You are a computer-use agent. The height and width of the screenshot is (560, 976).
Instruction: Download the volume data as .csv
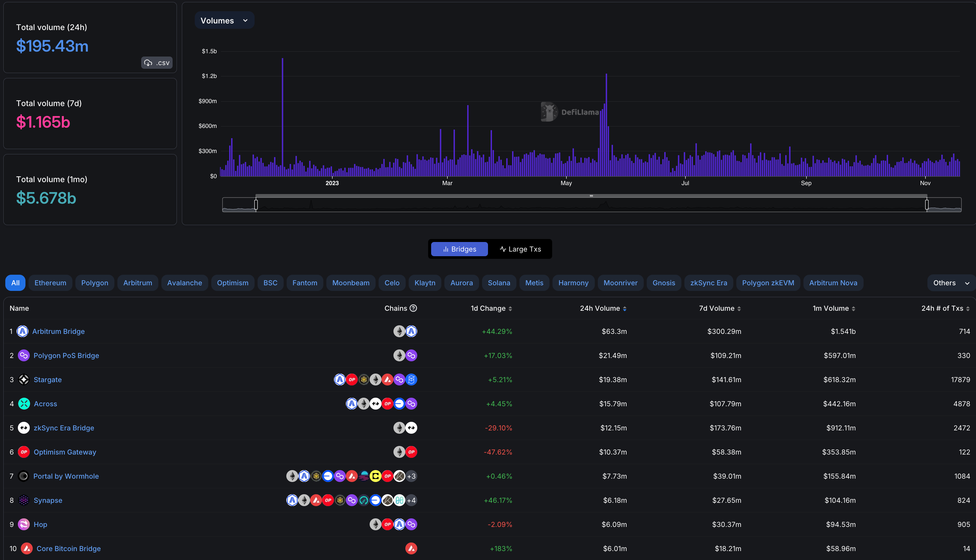pyautogui.click(x=156, y=63)
